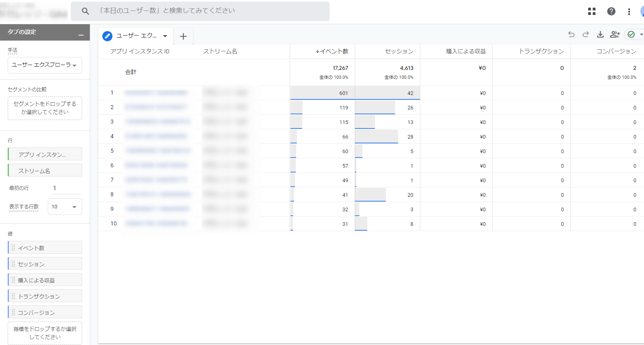The width and height of the screenshot is (644, 345).
Task: Click total event count 17,267
Action: point(340,68)
